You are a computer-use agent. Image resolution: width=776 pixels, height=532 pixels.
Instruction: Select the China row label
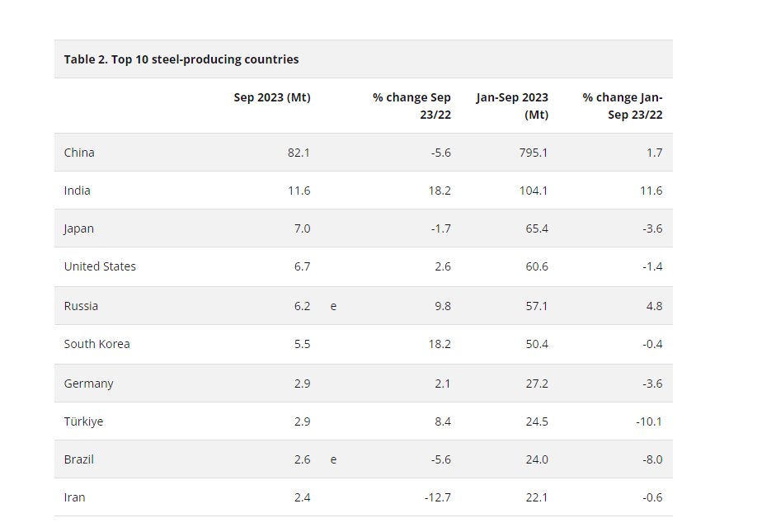click(79, 153)
